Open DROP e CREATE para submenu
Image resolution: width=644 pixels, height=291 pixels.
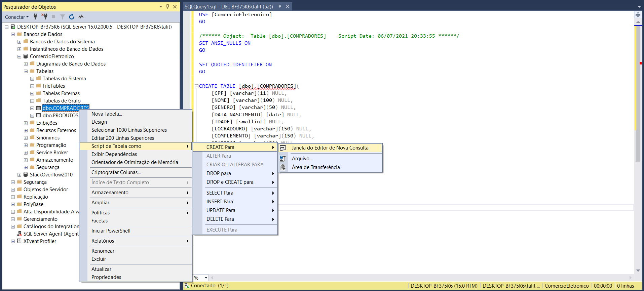[x=235, y=182]
